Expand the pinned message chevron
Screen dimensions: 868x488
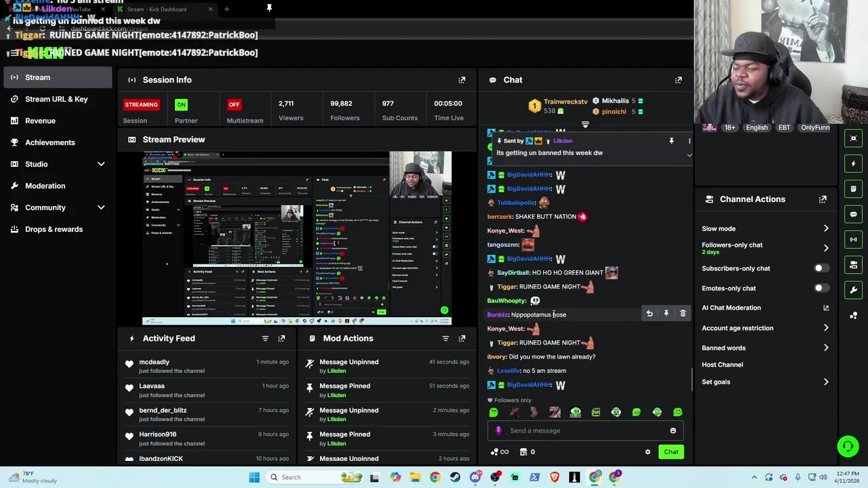tap(689, 155)
